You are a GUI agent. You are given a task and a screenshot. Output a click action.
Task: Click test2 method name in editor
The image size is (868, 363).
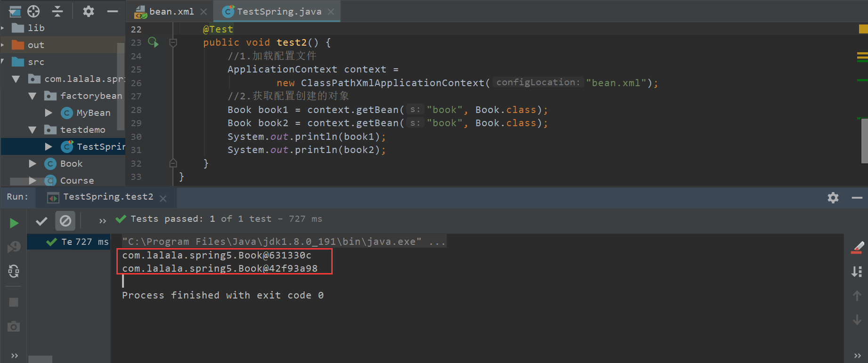coord(292,42)
